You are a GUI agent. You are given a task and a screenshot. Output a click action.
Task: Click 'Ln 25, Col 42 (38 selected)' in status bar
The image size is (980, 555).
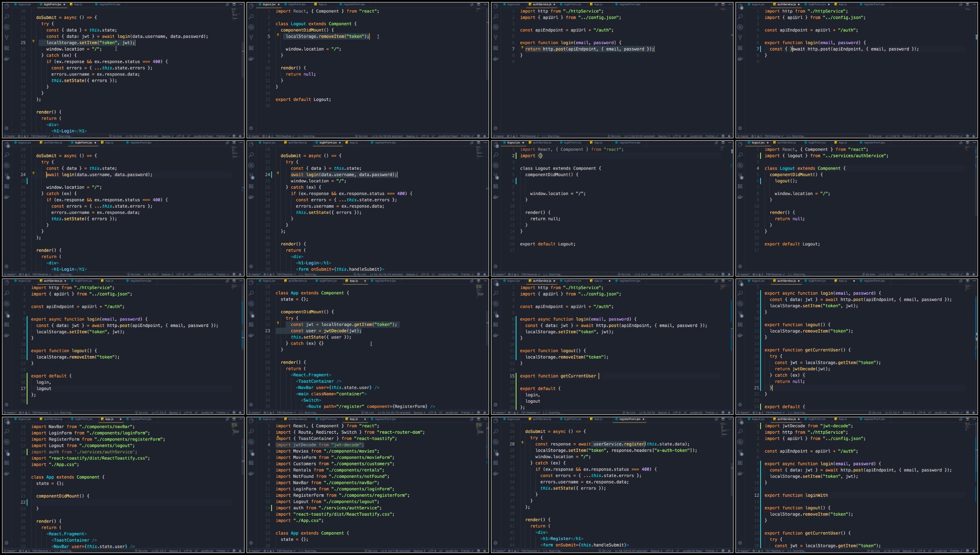142,136
